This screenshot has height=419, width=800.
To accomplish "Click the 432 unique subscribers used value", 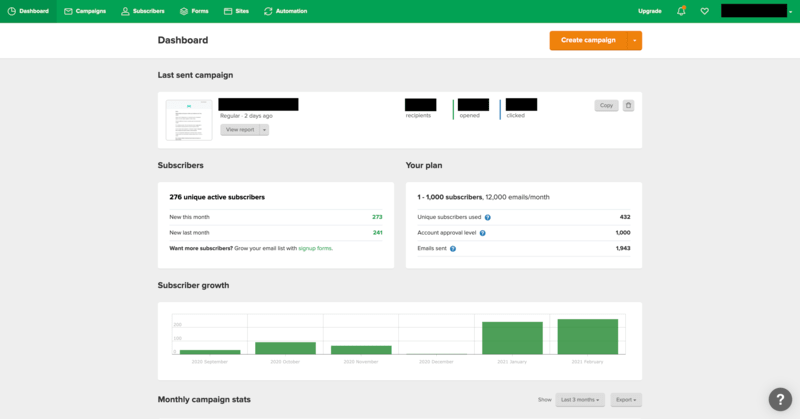I will coord(625,217).
